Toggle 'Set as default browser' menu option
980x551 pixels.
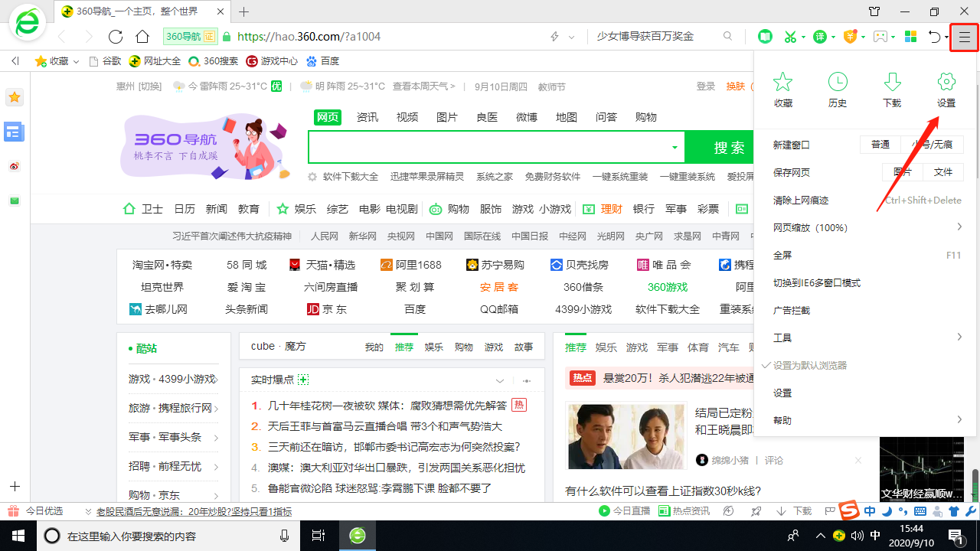click(x=810, y=366)
